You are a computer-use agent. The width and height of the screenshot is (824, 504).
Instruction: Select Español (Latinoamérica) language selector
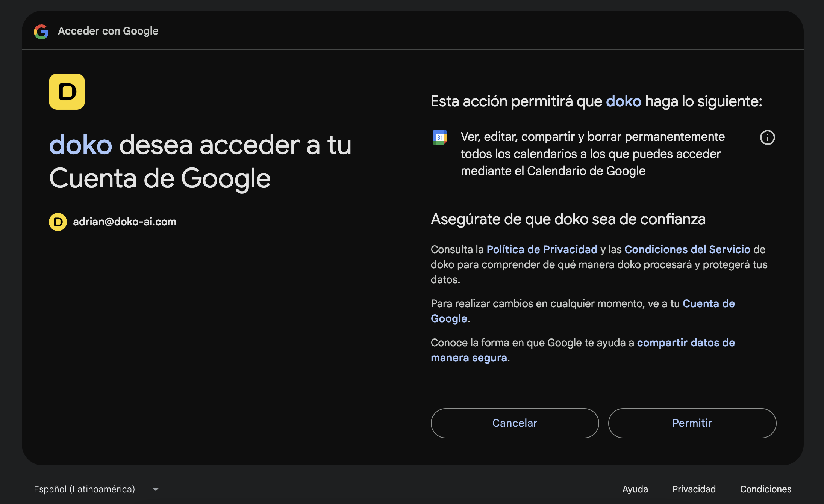pyautogui.click(x=85, y=489)
